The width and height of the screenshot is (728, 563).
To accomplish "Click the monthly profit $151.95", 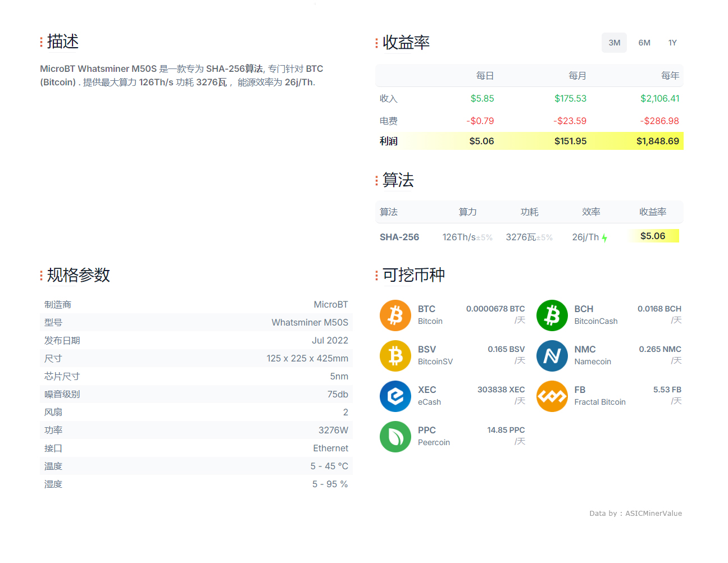I will (570, 141).
